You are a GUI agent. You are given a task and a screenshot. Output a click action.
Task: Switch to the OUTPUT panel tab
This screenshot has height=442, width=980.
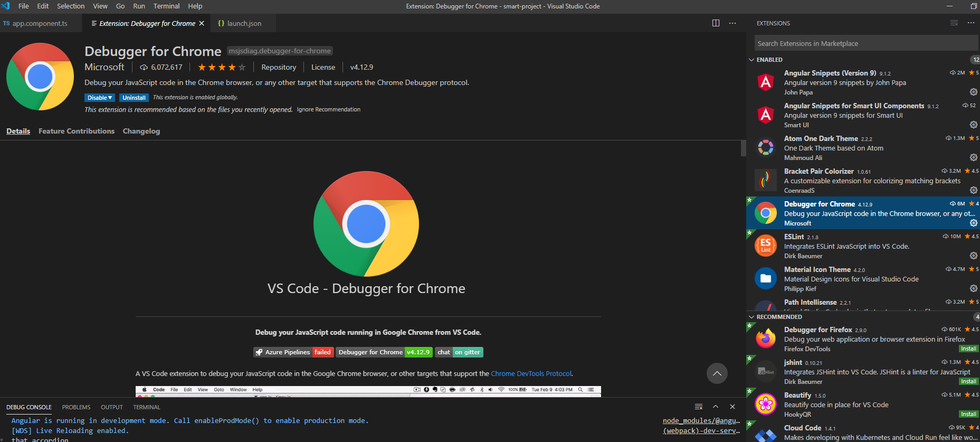(112, 407)
